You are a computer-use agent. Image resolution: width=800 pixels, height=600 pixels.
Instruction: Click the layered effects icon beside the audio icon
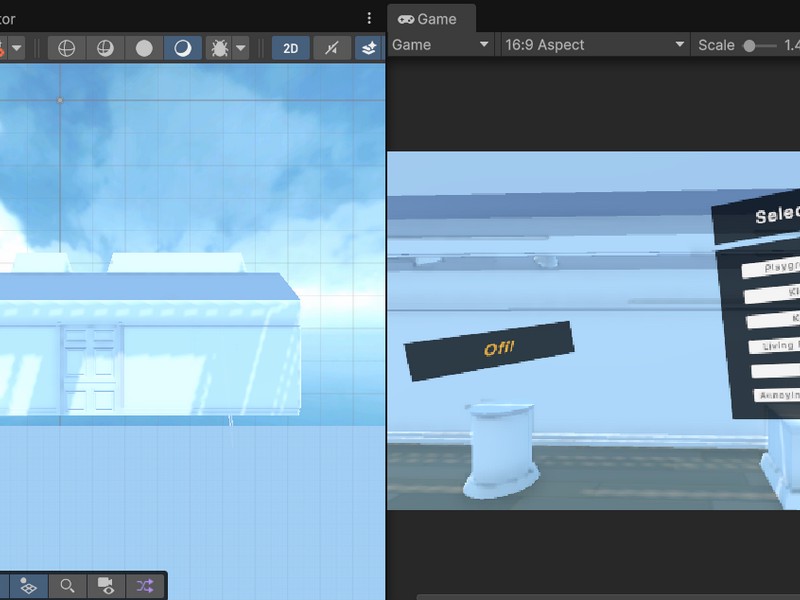(x=369, y=45)
